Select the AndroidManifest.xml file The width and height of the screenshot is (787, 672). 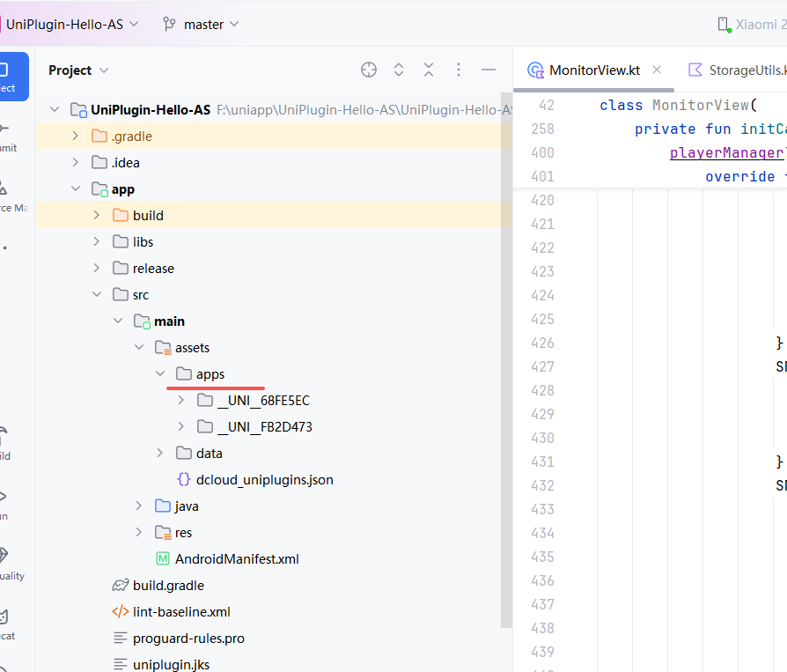click(237, 559)
